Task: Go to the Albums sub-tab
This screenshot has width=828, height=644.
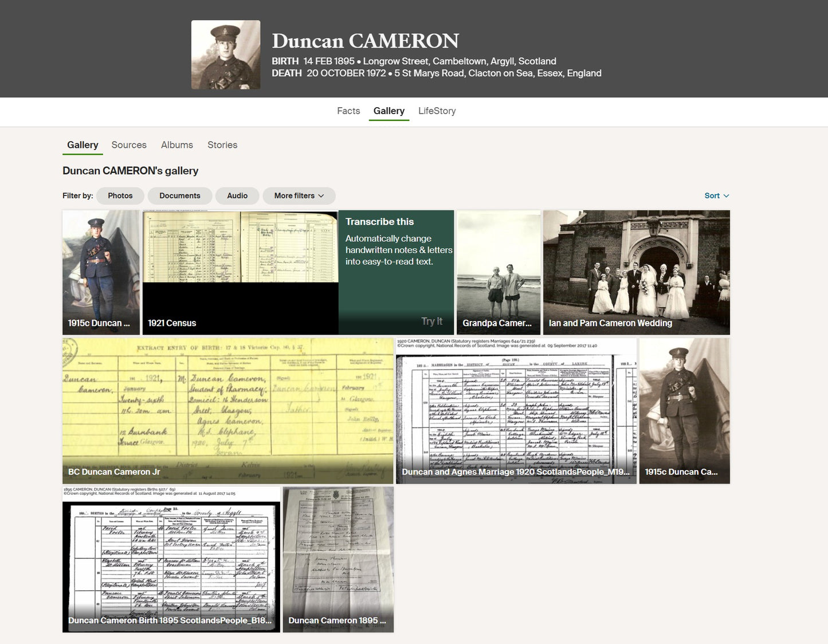Action: tap(177, 145)
